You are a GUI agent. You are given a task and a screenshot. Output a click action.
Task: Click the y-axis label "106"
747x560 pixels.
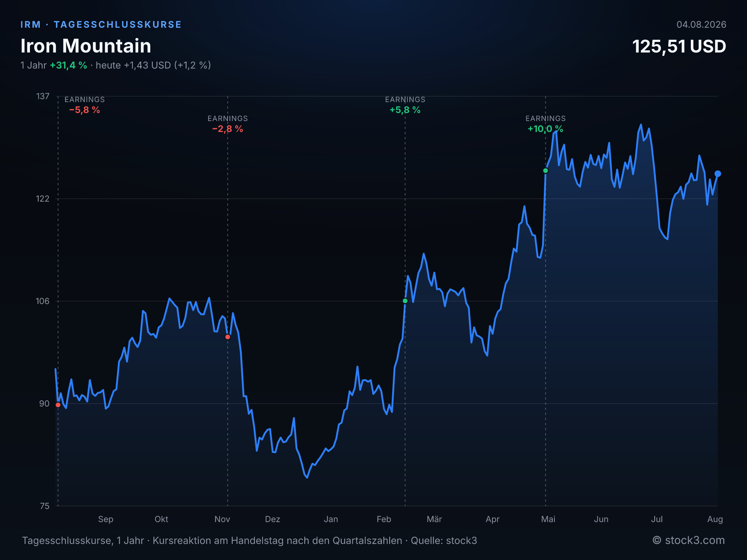(43, 301)
